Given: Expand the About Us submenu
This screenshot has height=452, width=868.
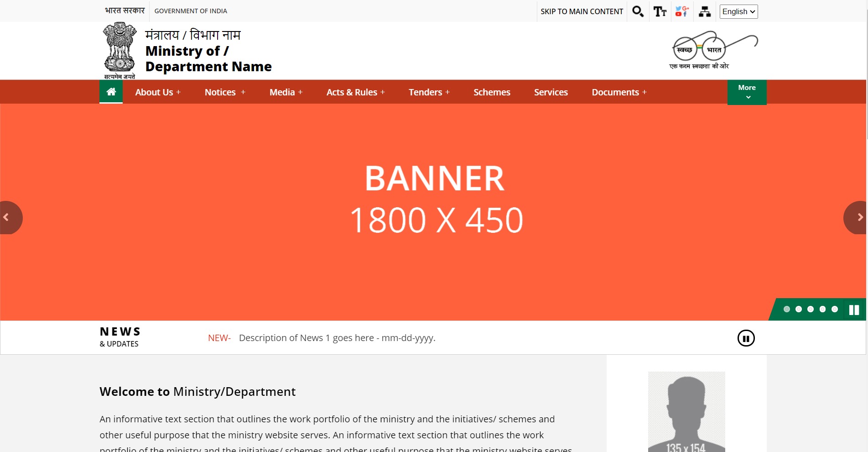Looking at the screenshot, I should [x=158, y=92].
